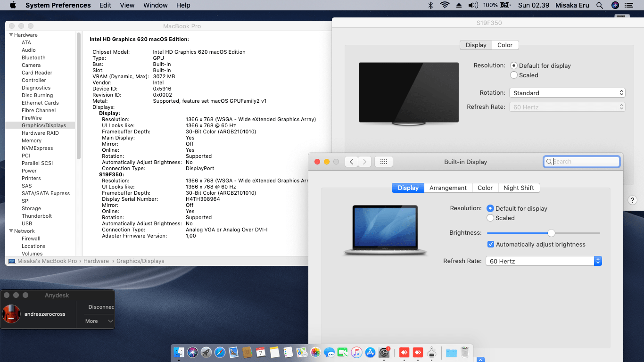Viewport: 644px width, 362px height.
Task: Open iTunes from the dock
Action: click(356, 352)
